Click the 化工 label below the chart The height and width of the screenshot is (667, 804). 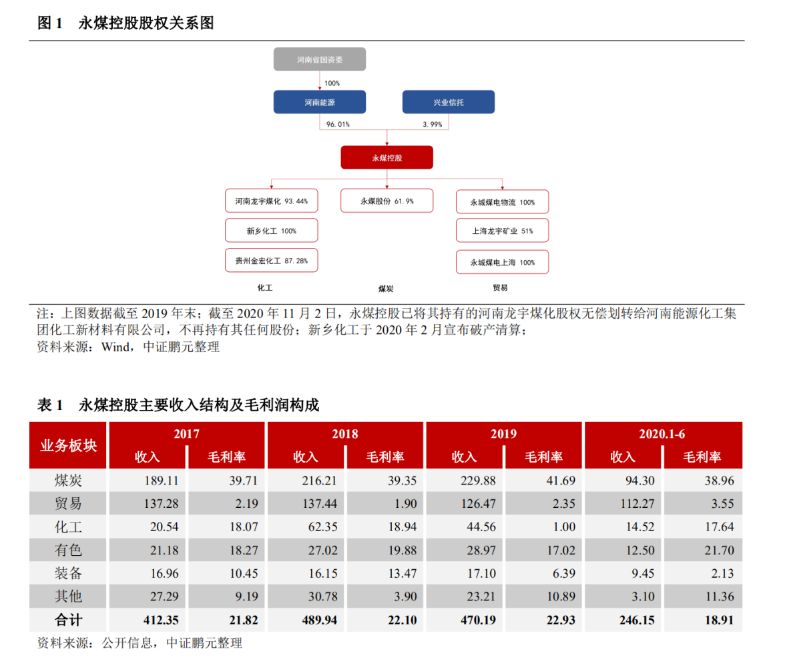coord(265,288)
